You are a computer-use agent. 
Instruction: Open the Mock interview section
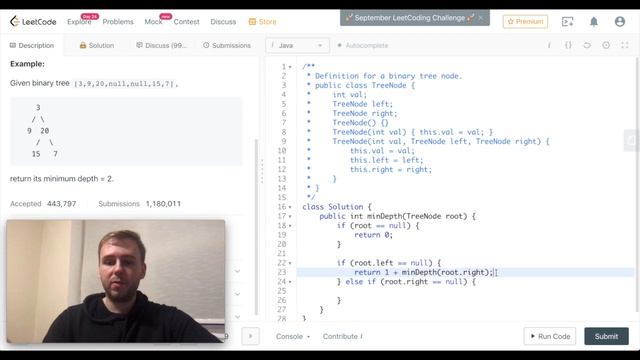pos(153,22)
